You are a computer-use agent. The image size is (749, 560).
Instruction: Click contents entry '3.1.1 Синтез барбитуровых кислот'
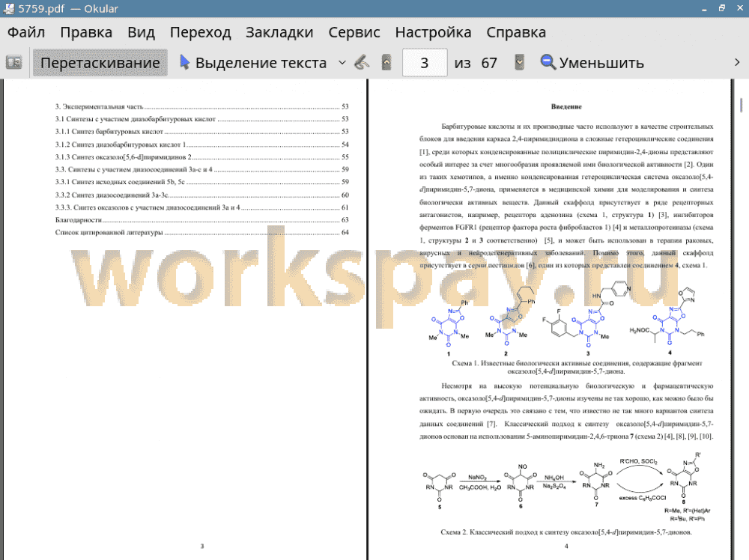(x=202, y=131)
